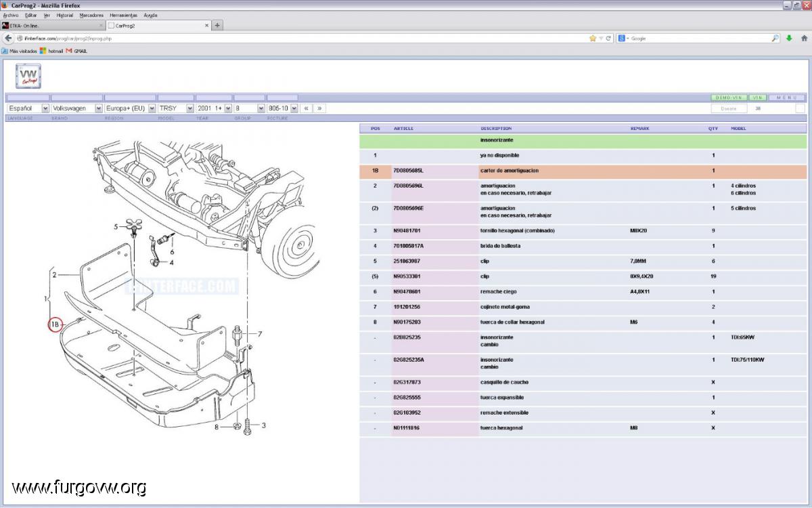The height and width of the screenshot is (508, 812).
Task: Click article number 701805817A
Action: (x=408, y=246)
